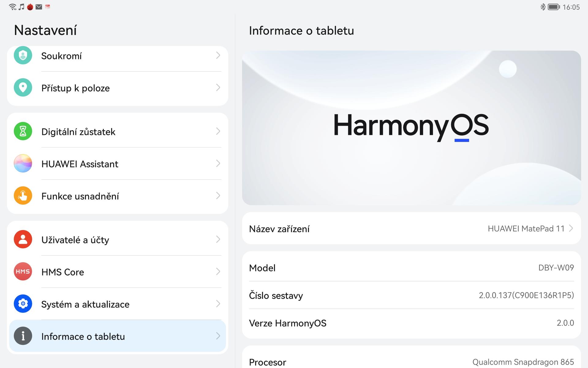Select the Přístup k poloze entry
The height and width of the screenshot is (368, 588).
point(117,88)
